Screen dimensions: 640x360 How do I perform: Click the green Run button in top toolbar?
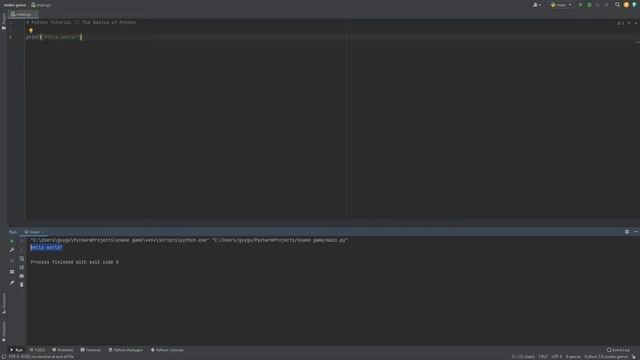pyautogui.click(x=580, y=5)
